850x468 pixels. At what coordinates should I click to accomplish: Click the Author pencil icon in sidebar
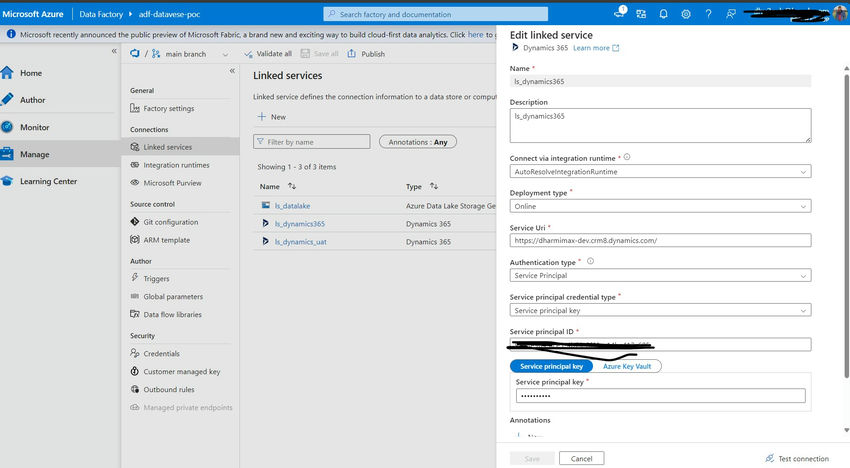click(9, 100)
